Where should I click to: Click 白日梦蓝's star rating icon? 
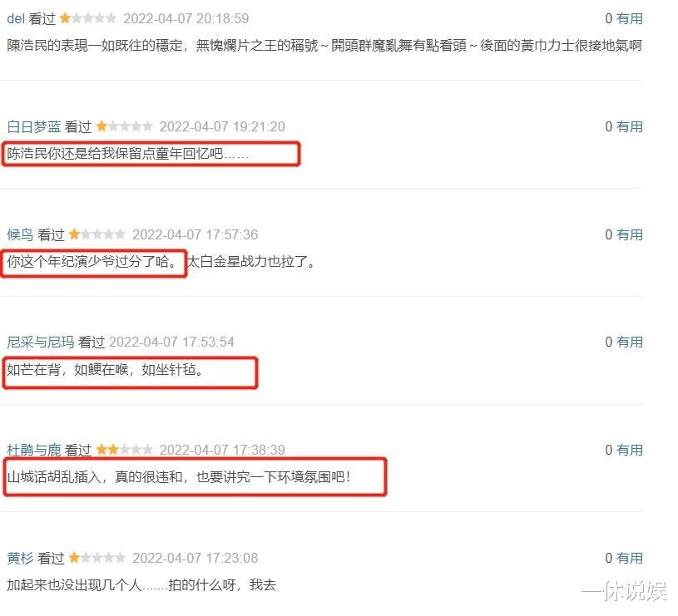124,126
